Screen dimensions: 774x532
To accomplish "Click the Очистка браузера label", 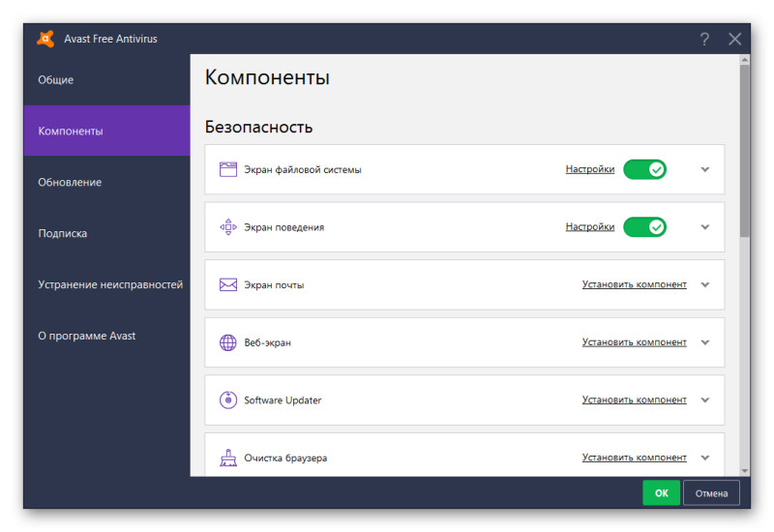I will [285, 458].
